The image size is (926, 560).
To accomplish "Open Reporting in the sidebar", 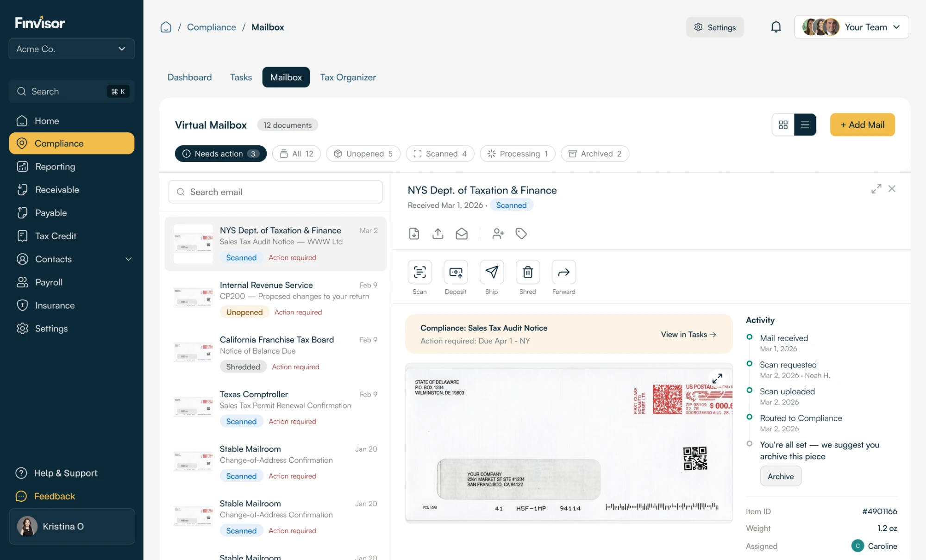I will pos(72,167).
